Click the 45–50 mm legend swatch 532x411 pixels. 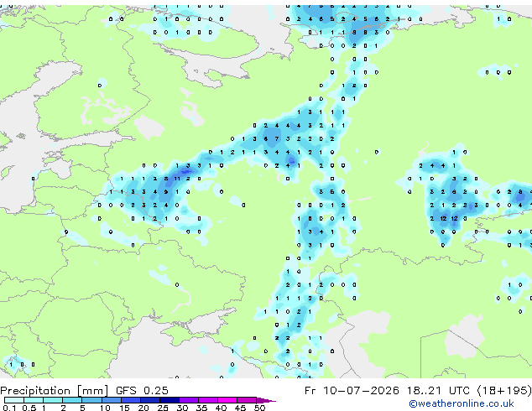pyautogui.click(x=247, y=400)
